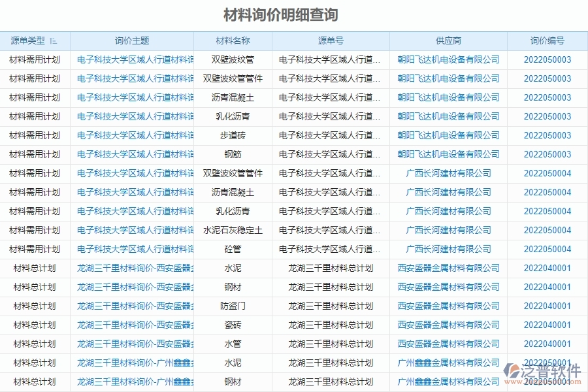Open the 龙湖三千里材料询价-西安盛器 topic link

pyautogui.click(x=135, y=268)
